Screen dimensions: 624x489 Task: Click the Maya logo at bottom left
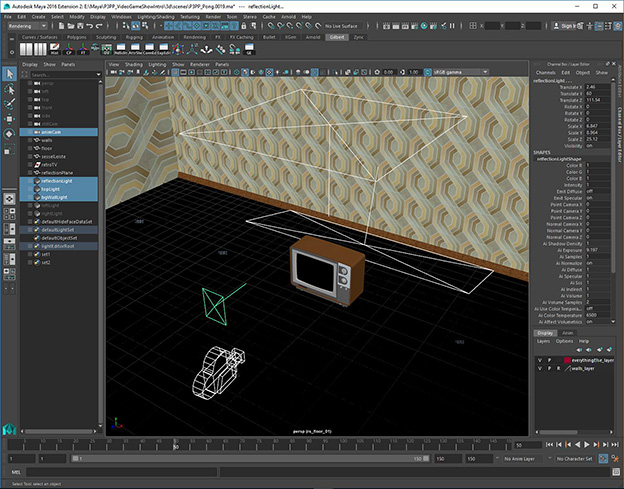pos(8,428)
